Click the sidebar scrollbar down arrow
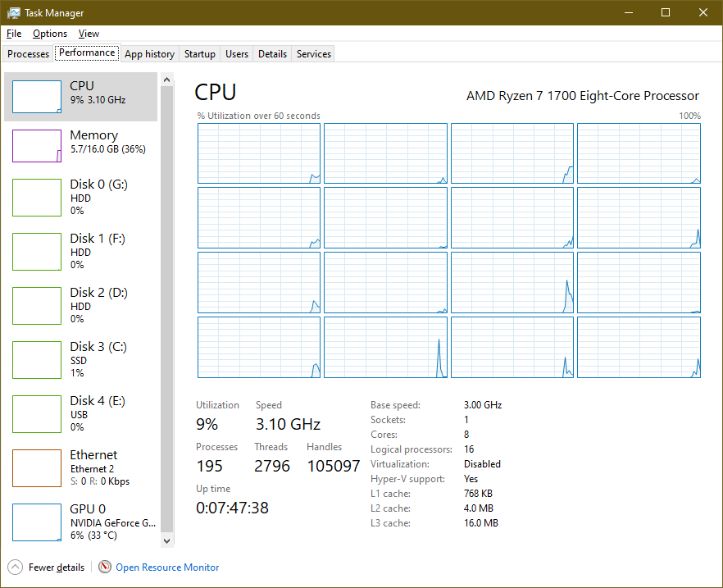 [167, 541]
